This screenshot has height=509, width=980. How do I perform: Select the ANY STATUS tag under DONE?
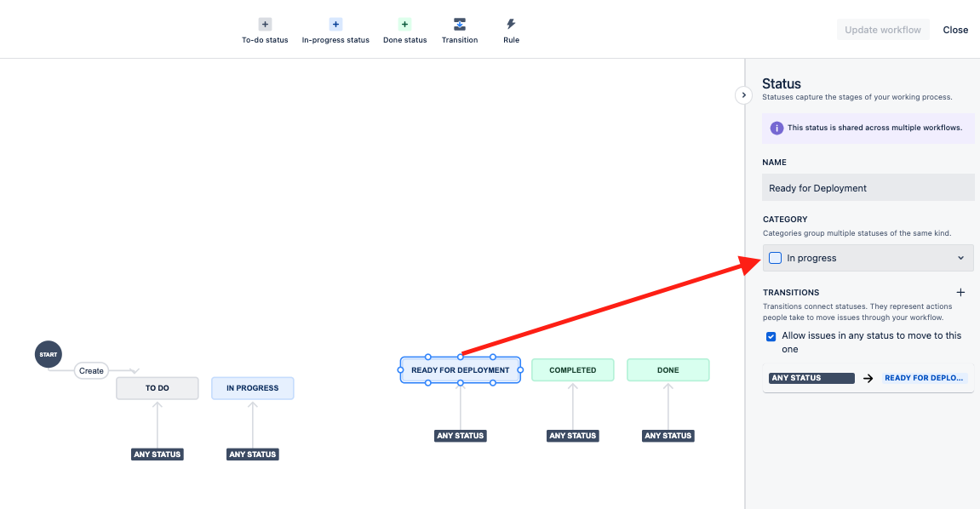(668, 435)
